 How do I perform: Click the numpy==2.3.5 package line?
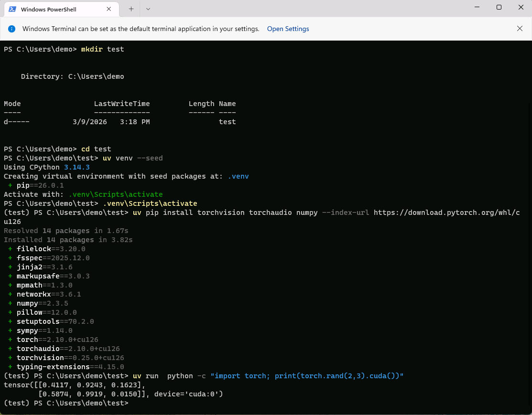tap(42, 303)
